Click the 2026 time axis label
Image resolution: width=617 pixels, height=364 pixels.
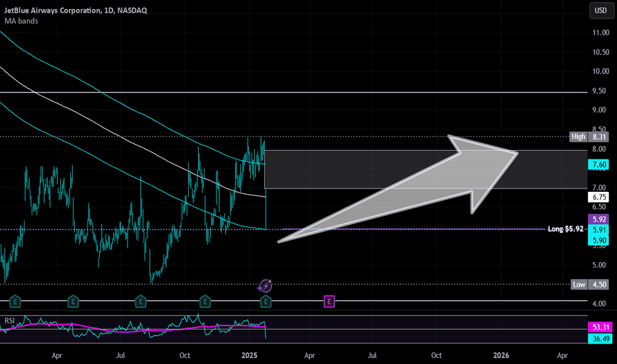tap(501, 355)
